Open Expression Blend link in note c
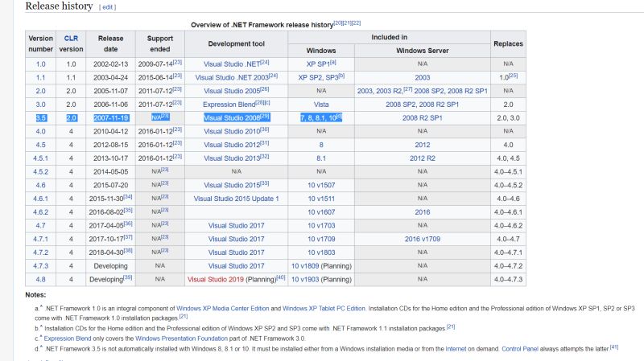 68,338
